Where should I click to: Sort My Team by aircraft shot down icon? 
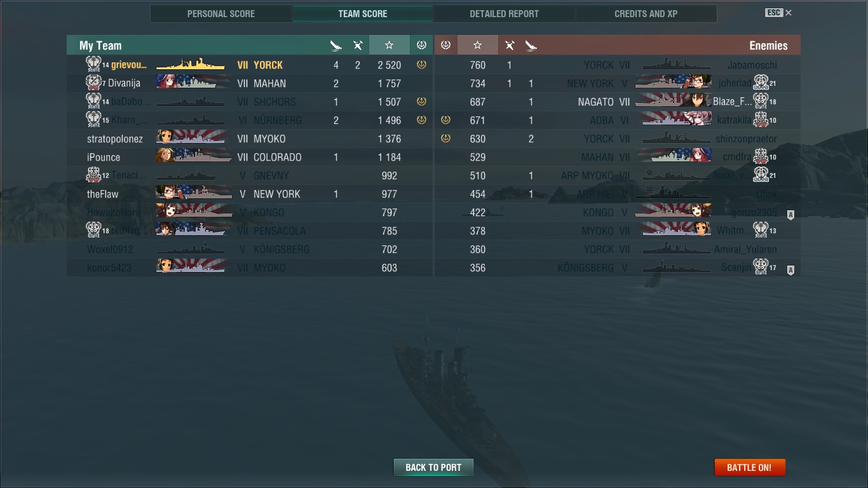click(x=358, y=45)
